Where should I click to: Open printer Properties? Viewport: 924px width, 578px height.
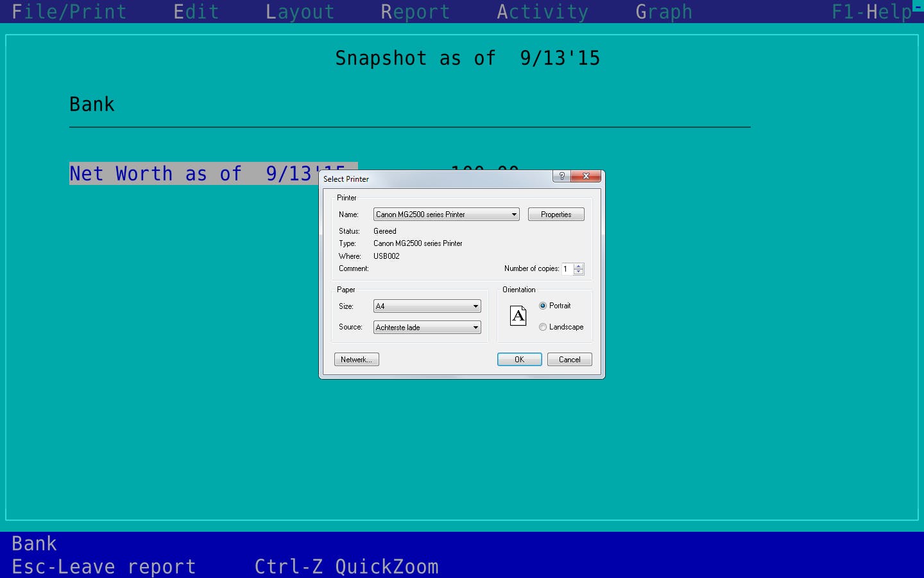(556, 215)
